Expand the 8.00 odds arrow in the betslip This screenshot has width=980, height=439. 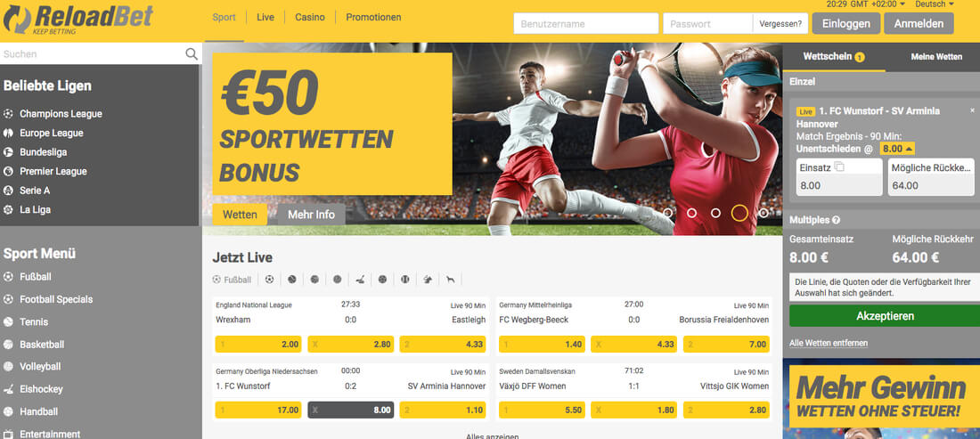909,149
